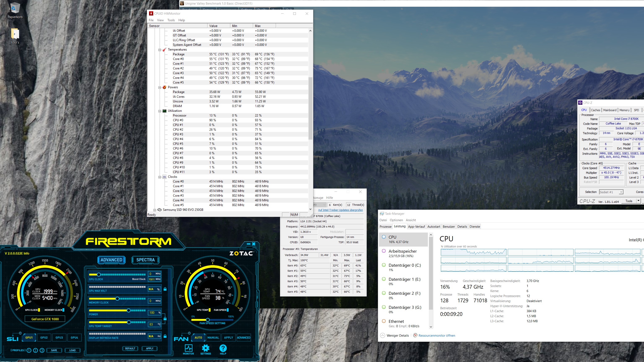Click the HWMonitor vertical scrollbar down arrow

(x=310, y=209)
